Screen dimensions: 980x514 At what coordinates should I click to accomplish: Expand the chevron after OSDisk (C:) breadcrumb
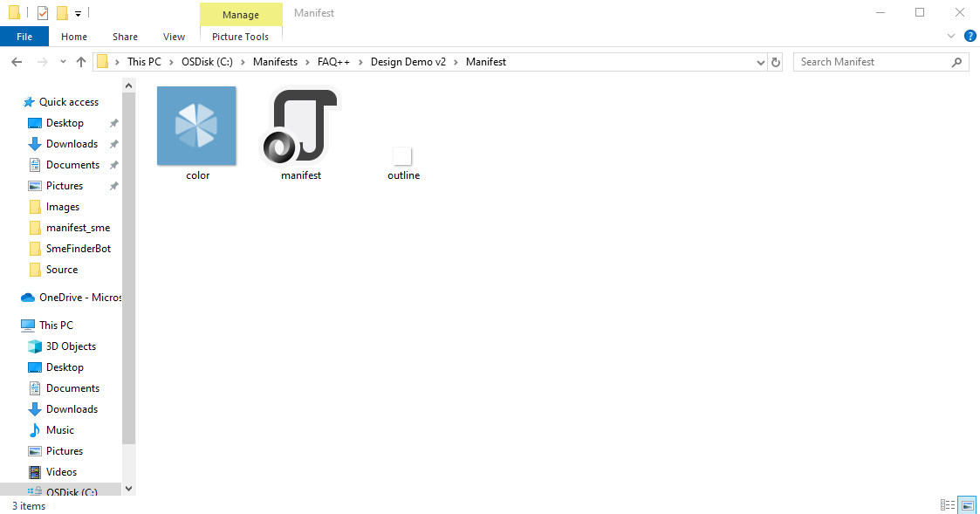point(243,62)
